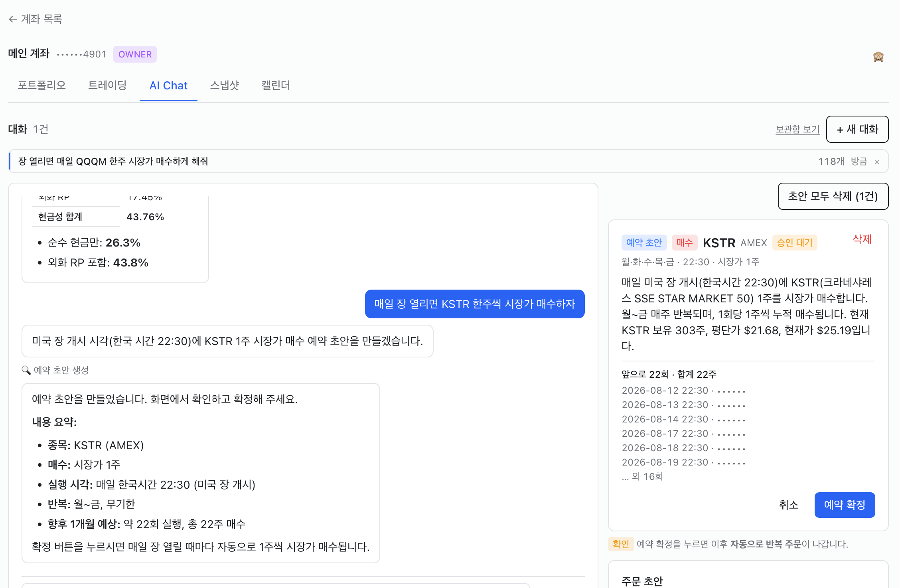Click the 예약 초안 tag

[644, 243]
